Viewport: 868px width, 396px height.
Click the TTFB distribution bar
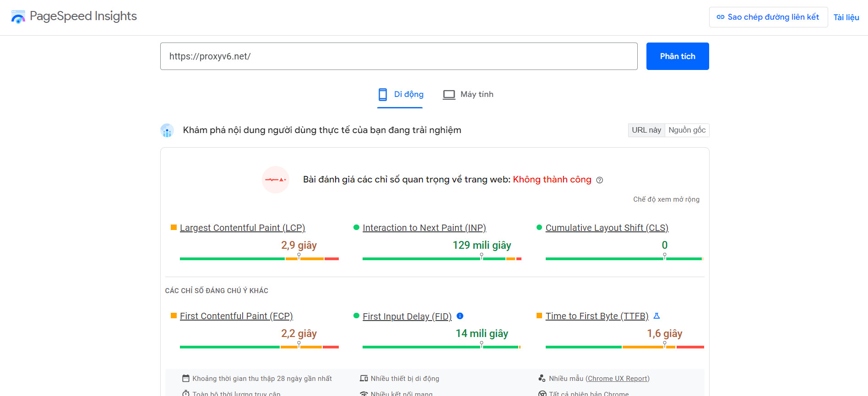[x=625, y=347]
